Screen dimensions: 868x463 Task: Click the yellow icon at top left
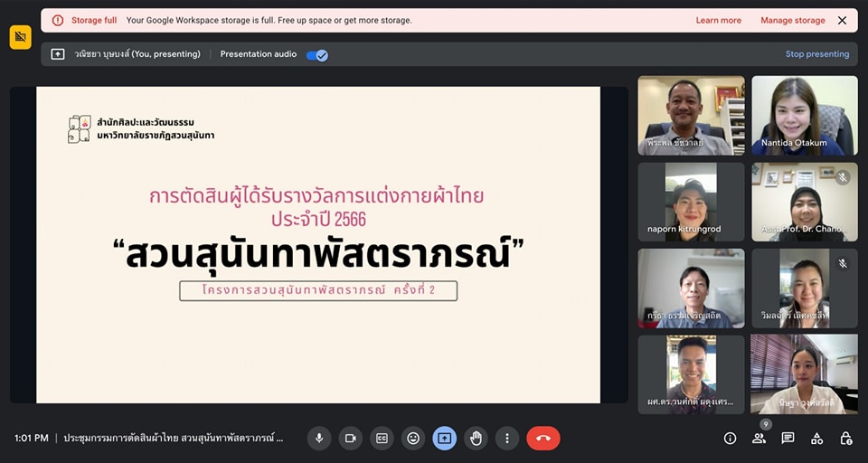(x=20, y=37)
